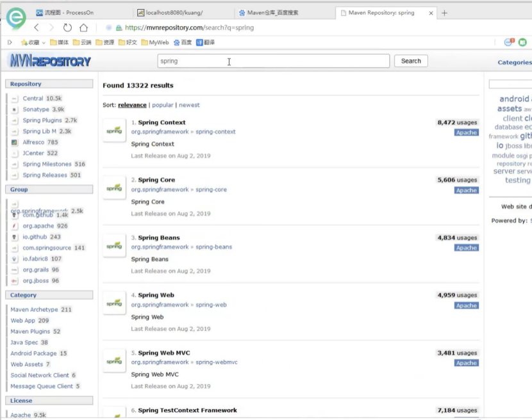Image resolution: width=532 pixels, height=420 pixels.
Task: Click the Spring Core result logo
Action: pos(114,188)
